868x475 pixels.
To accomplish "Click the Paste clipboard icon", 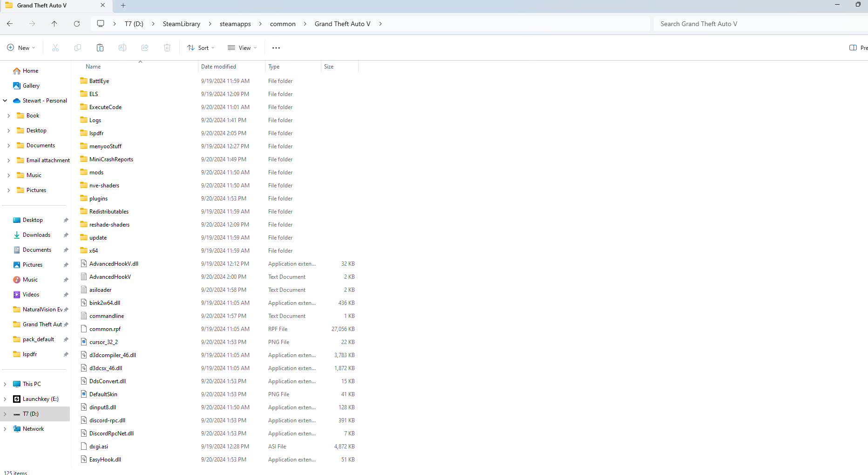I will point(100,48).
